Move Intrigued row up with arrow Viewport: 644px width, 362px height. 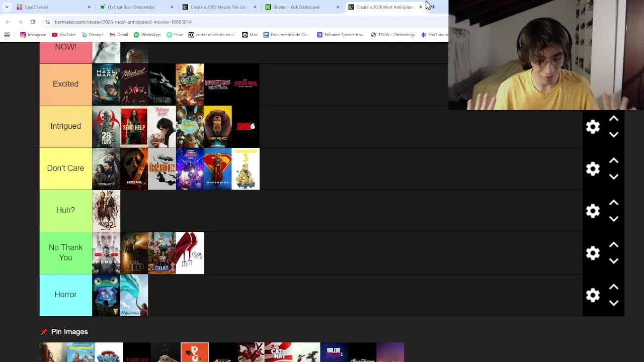[614, 119]
